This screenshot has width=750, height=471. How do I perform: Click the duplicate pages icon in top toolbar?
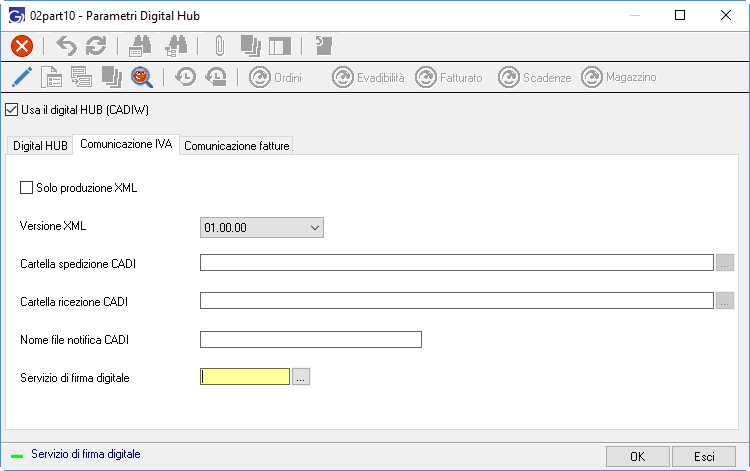coord(251,46)
